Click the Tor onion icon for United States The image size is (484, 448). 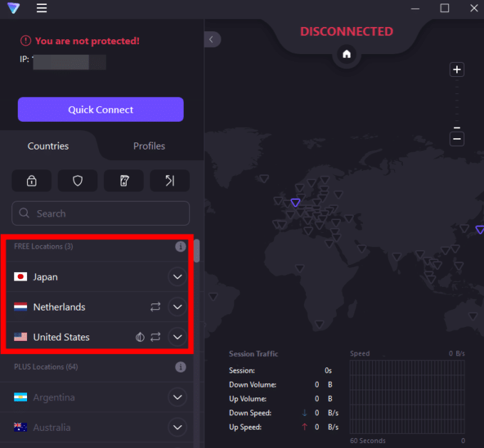(140, 337)
